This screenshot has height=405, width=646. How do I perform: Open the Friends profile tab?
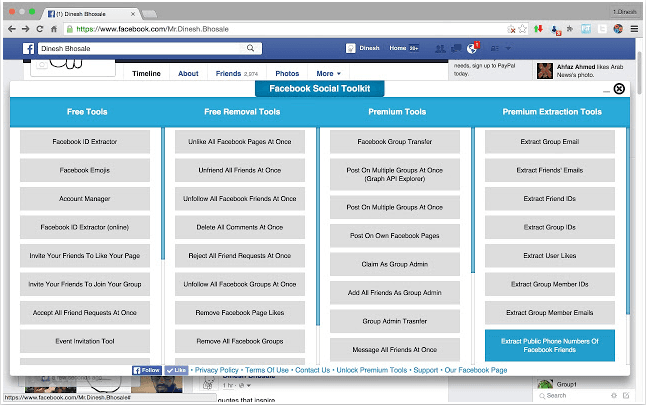tap(237, 73)
